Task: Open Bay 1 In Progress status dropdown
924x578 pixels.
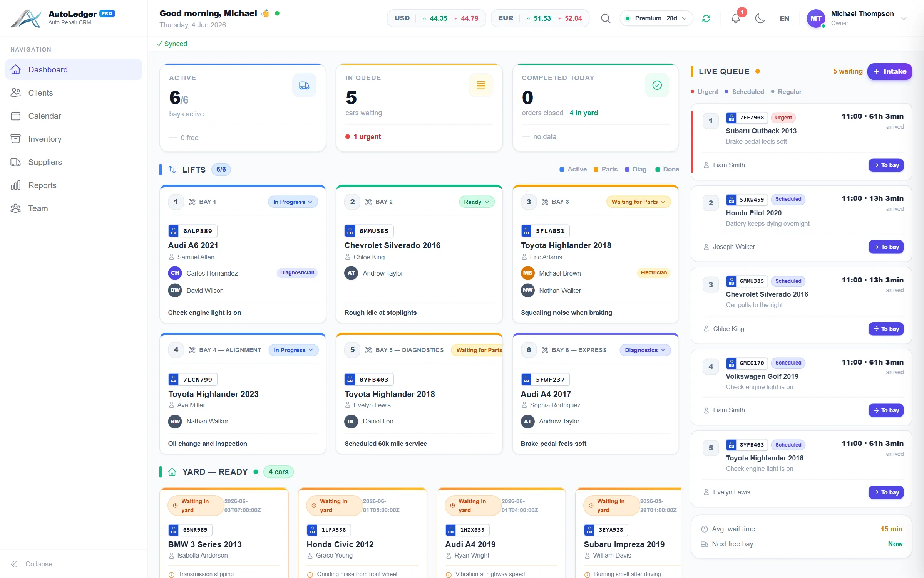Action: pyautogui.click(x=293, y=202)
